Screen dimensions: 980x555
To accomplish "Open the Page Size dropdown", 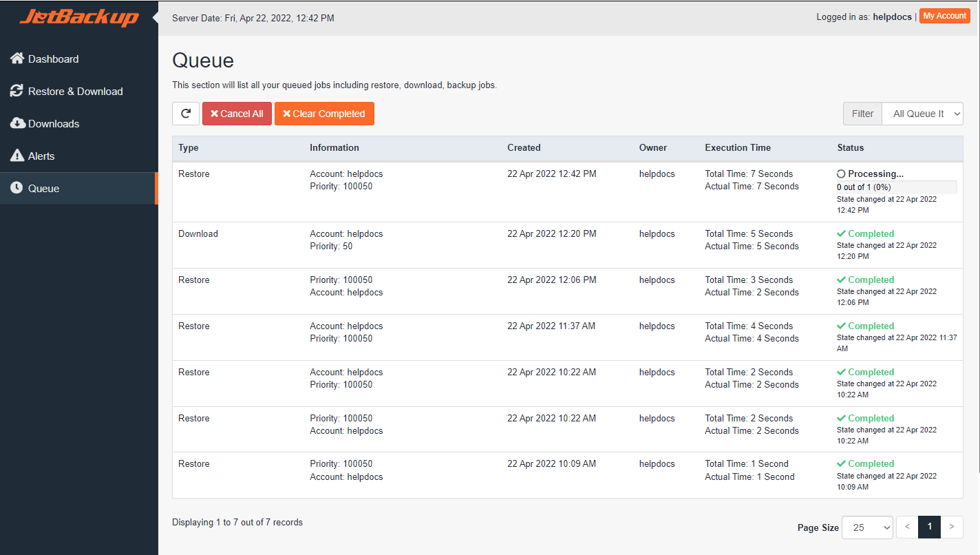I will click(x=867, y=527).
